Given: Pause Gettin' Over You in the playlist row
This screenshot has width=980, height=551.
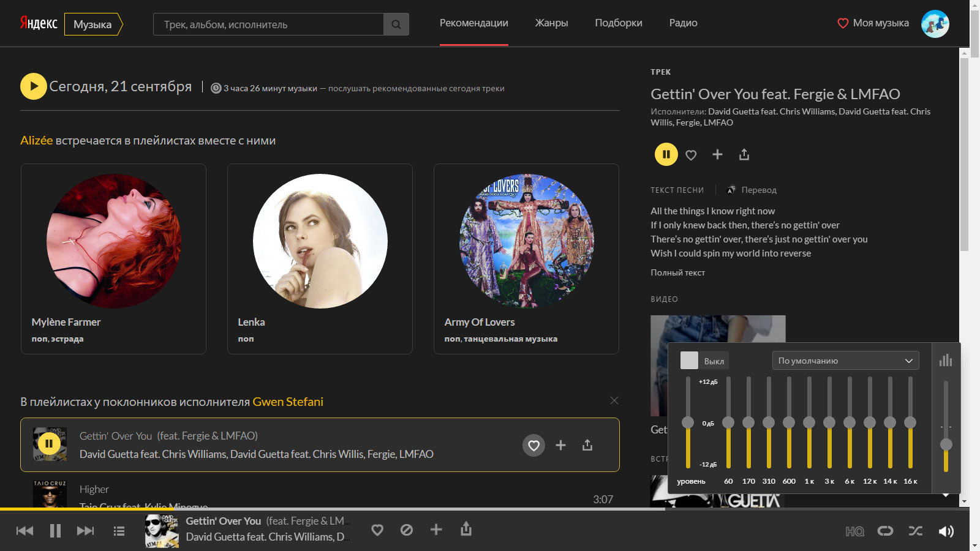Looking at the screenshot, I should point(49,444).
